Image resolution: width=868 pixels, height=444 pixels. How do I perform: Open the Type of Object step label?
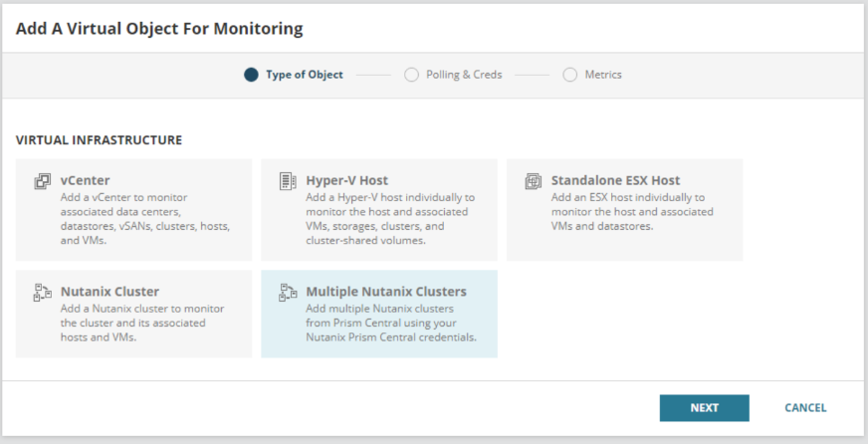304,75
